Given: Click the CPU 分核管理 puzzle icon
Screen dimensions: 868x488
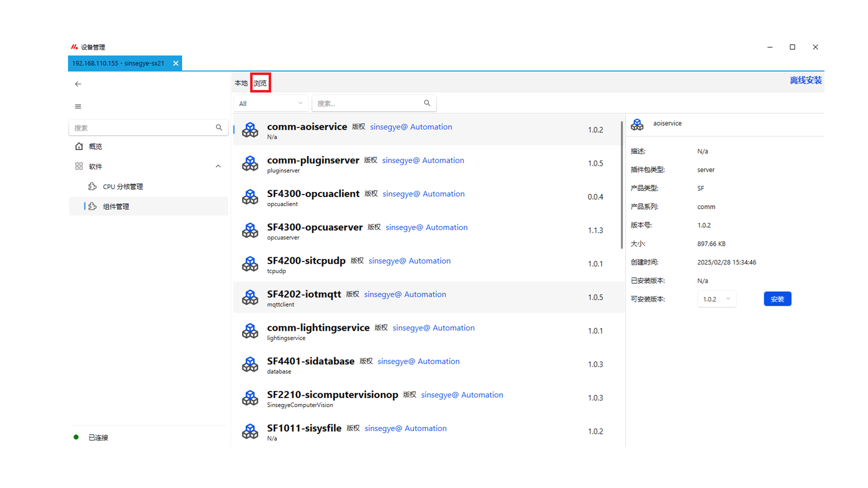Looking at the screenshot, I should [93, 187].
